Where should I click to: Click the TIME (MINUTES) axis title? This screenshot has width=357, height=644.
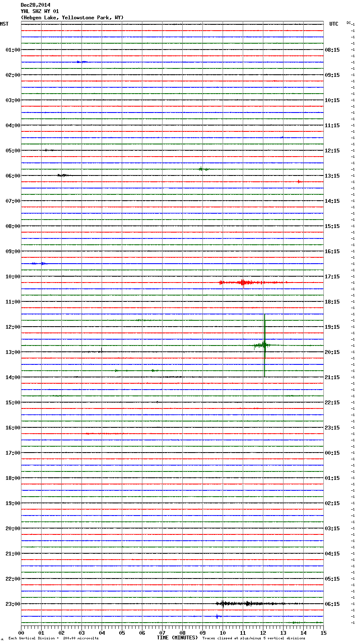pyautogui.click(x=177, y=638)
